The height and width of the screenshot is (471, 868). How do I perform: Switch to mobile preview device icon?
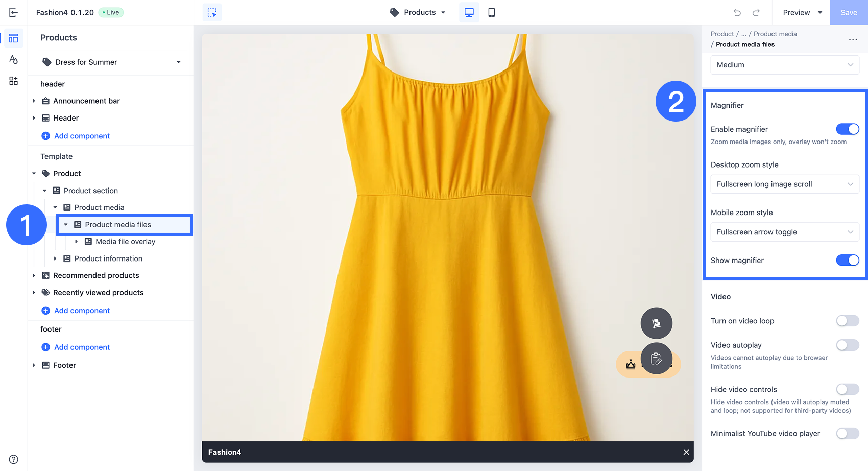491,12
